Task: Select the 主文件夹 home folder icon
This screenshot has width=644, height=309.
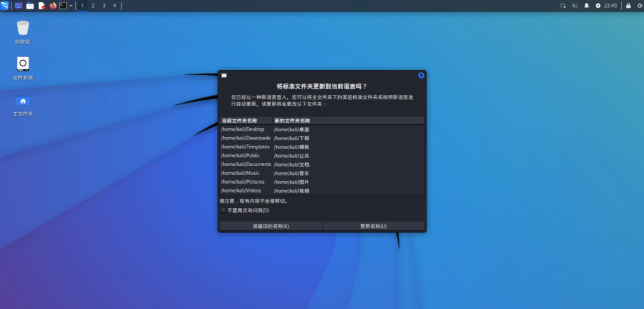Action: (23, 105)
